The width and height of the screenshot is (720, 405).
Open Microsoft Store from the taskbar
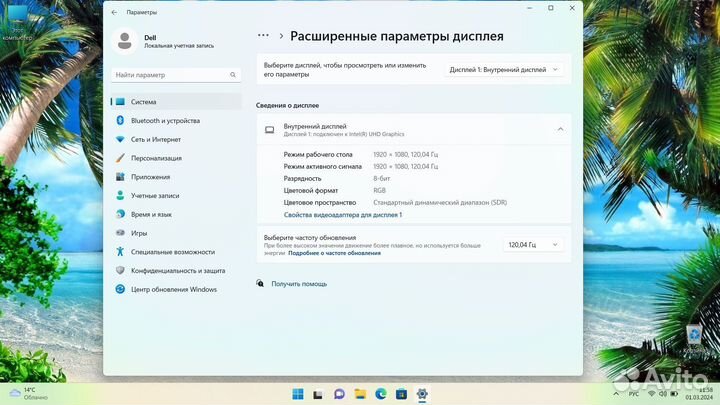pyautogui.click(x=401, y=394)
